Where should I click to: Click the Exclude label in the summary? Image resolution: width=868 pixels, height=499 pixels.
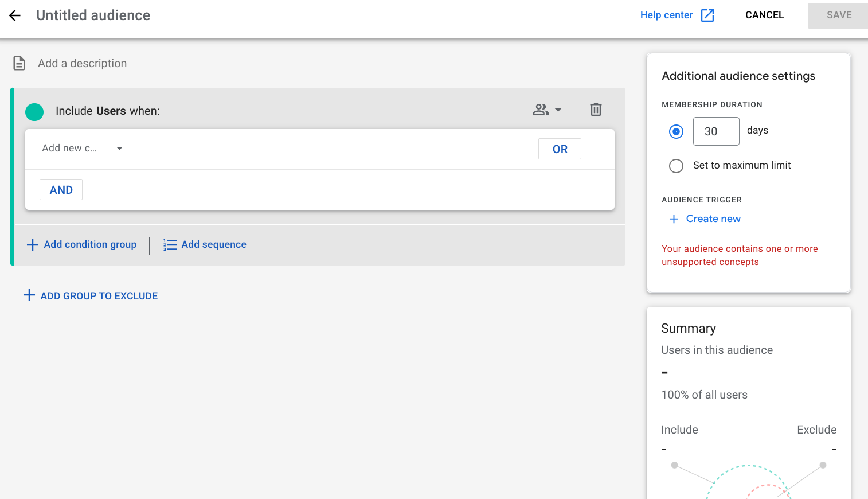[817, 430]
